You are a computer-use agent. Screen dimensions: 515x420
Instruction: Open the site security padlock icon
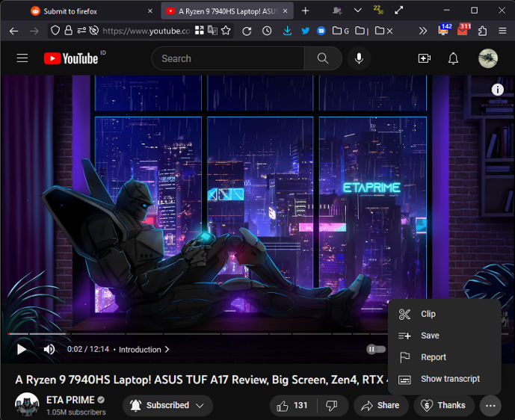click(x=68, y=31)
